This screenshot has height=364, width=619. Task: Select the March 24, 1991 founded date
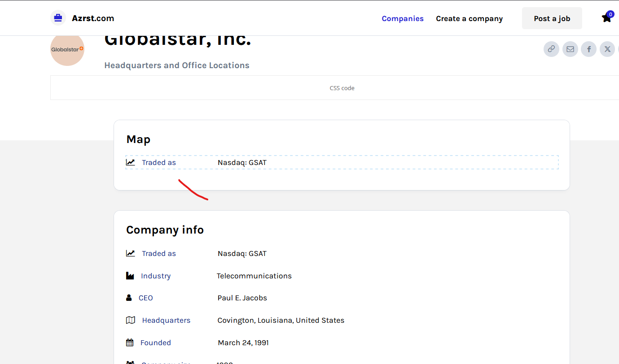pos(243,342)
